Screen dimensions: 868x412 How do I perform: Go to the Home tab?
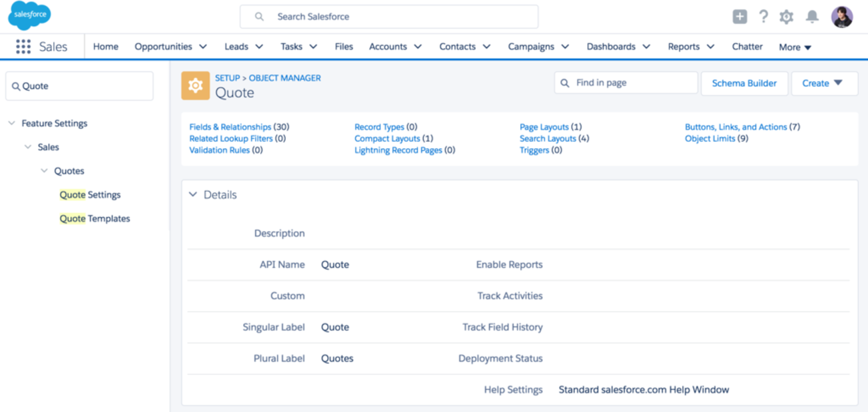(x=105, y=47)
